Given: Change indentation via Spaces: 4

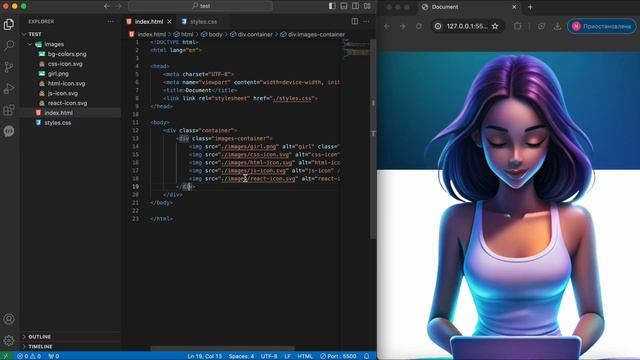Looking at the screenshot, I should point(241,356).
